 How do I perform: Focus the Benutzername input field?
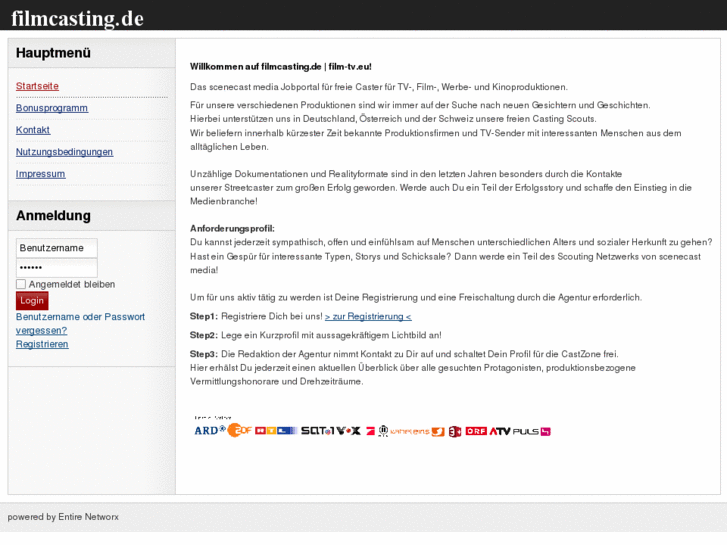[57, 248]
